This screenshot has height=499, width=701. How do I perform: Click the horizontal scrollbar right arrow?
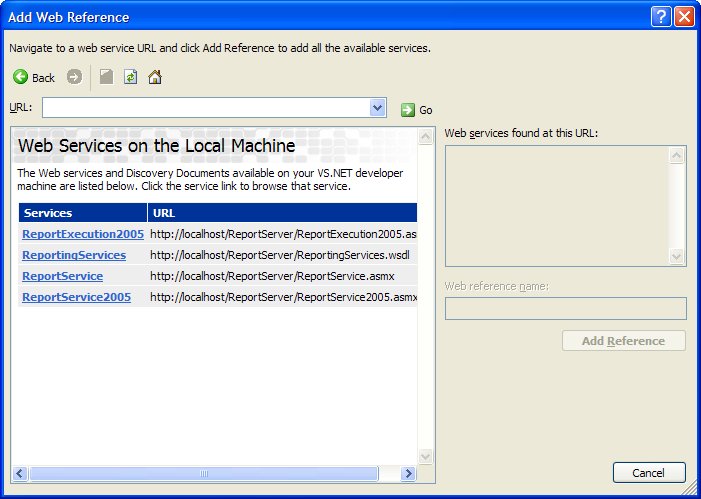[x=409, y=473]
